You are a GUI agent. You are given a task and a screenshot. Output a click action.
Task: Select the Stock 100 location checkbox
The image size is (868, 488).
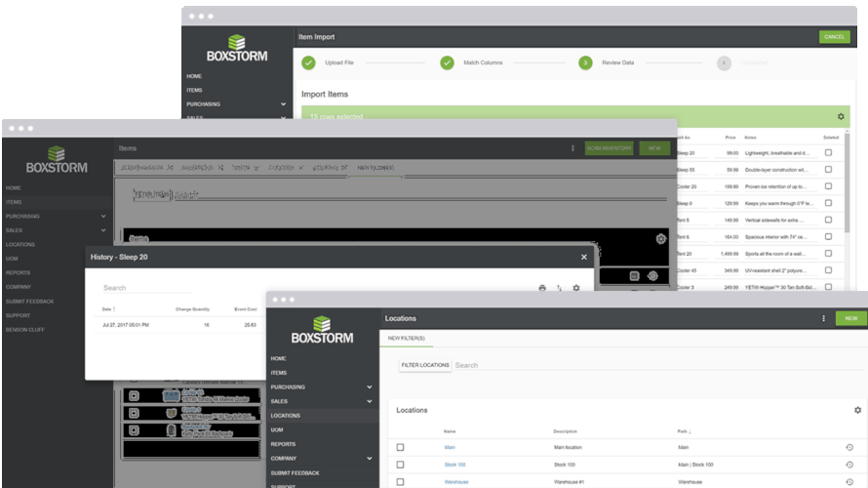tap(400, 465)
